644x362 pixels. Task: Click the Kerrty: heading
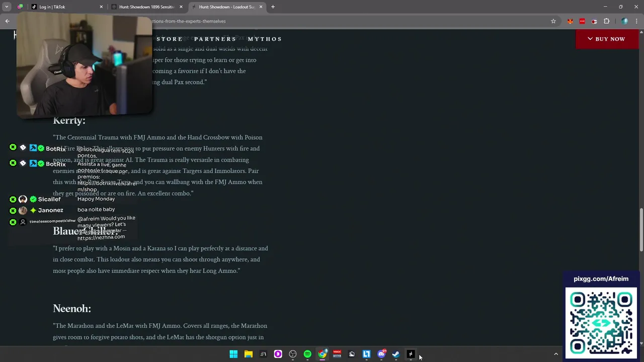point(69,121)
